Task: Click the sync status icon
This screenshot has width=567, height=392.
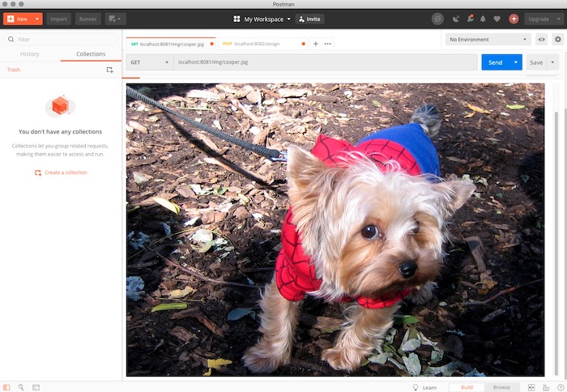Action: click(x=437, y=19)
